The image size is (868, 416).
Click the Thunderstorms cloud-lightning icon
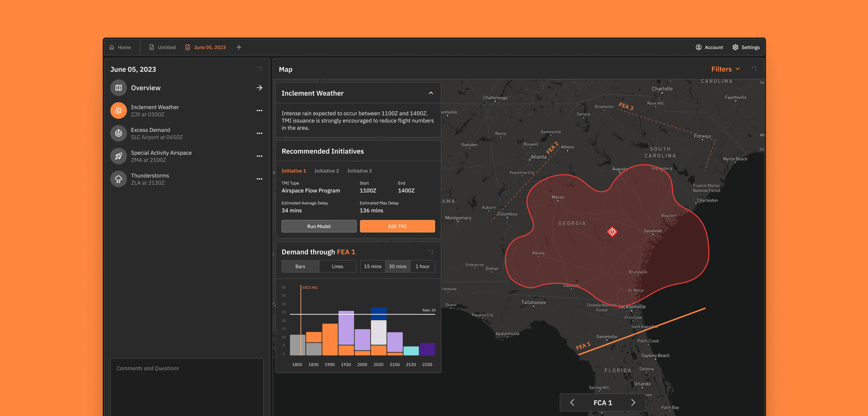click(x=118, y=179)
